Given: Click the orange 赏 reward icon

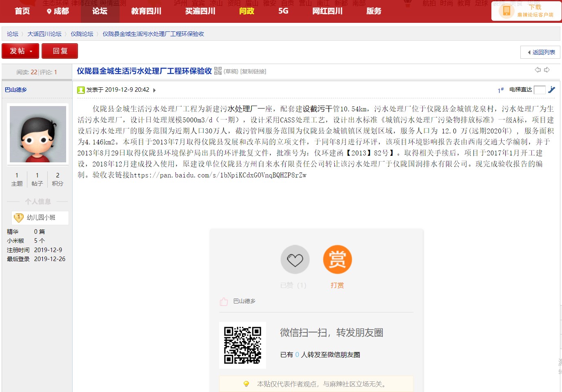Looking at the screenshot, I should [337, 259].
